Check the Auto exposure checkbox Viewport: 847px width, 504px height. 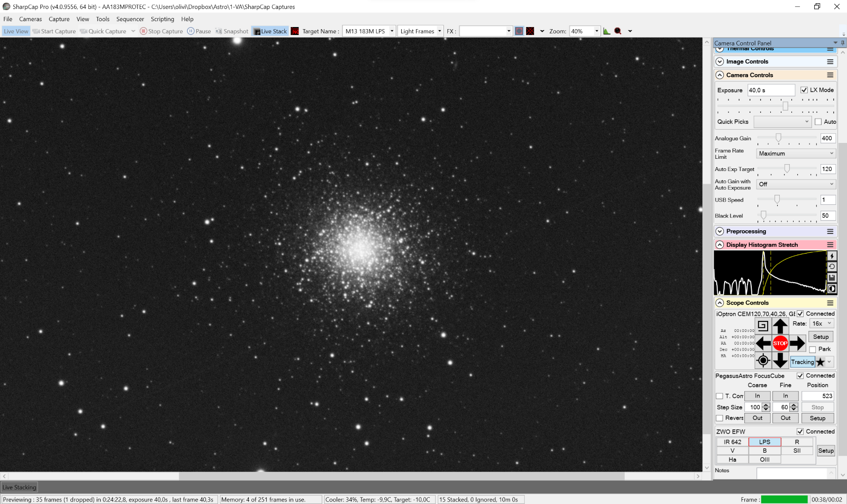pyautogui.click(x=818, y=122)
